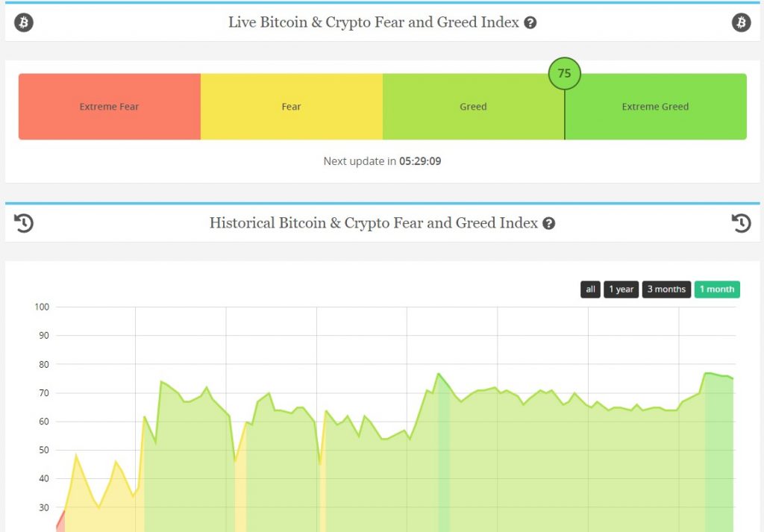Click the 75 index value marker
The width and height of the screenshot is (764, 532).
pyautogui.click(x=564, y=74)
